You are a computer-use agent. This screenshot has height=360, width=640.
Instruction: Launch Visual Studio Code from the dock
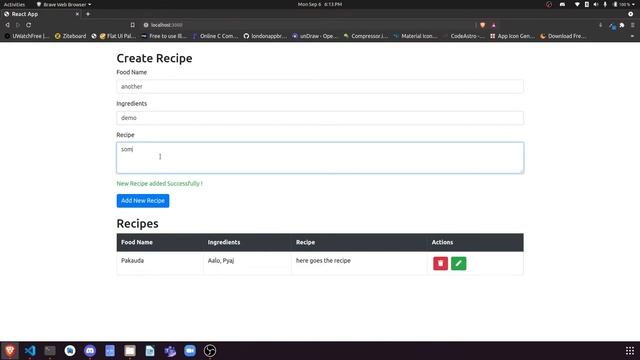[30, 351]
